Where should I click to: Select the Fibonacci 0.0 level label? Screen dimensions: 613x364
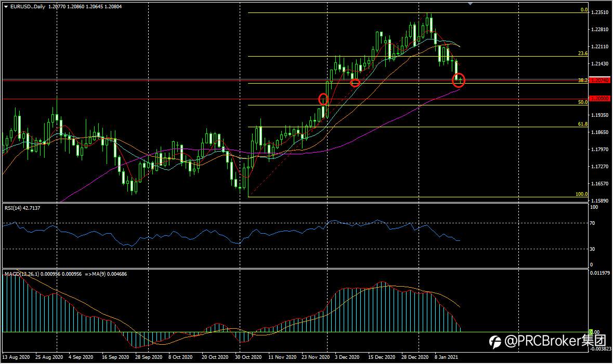coord(584,10)
